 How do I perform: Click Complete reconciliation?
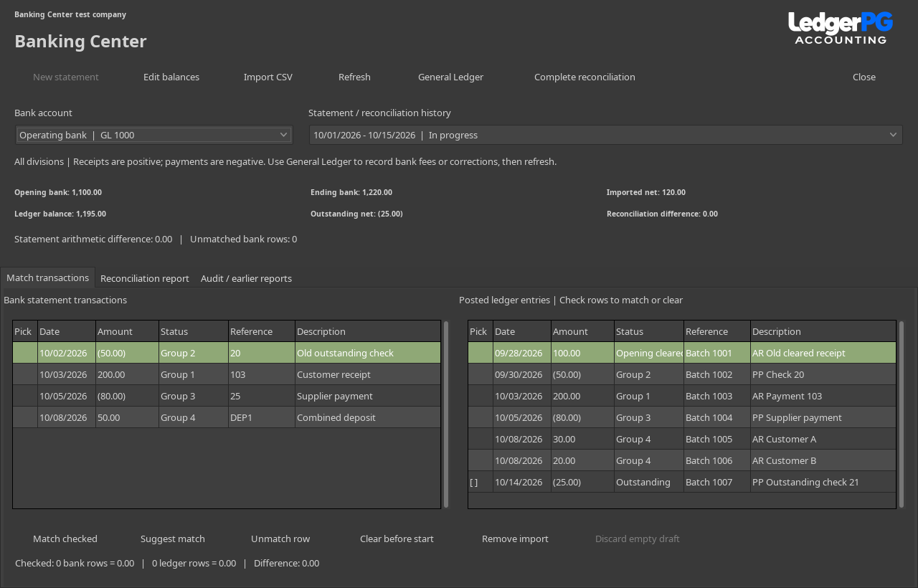tap(585, 77)
